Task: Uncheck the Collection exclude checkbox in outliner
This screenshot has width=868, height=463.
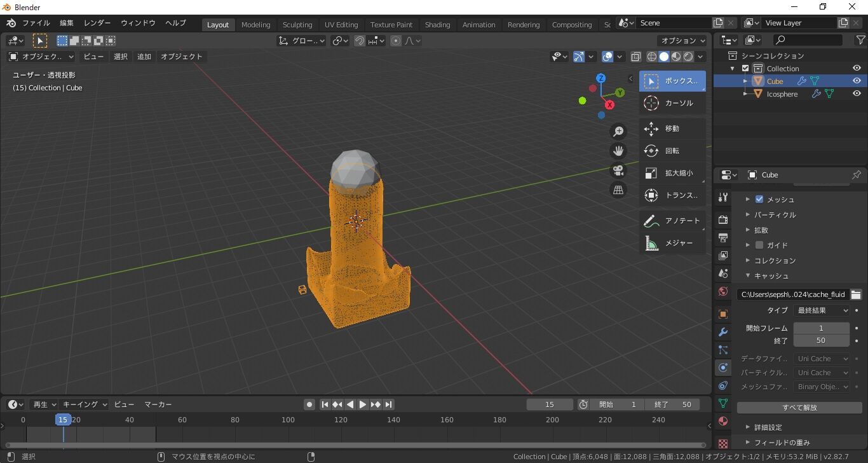Action: click(x=745, y=69)
